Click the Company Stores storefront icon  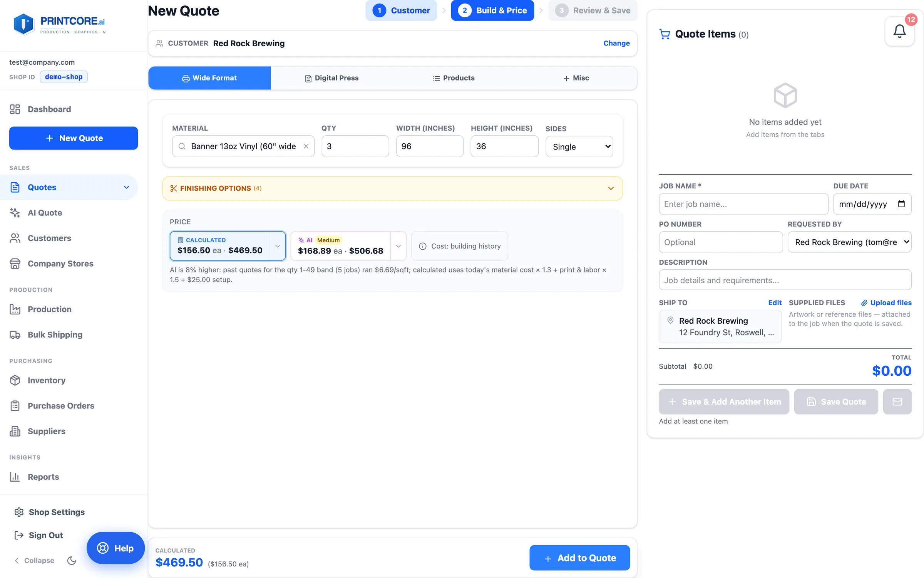tap(15, 264)
